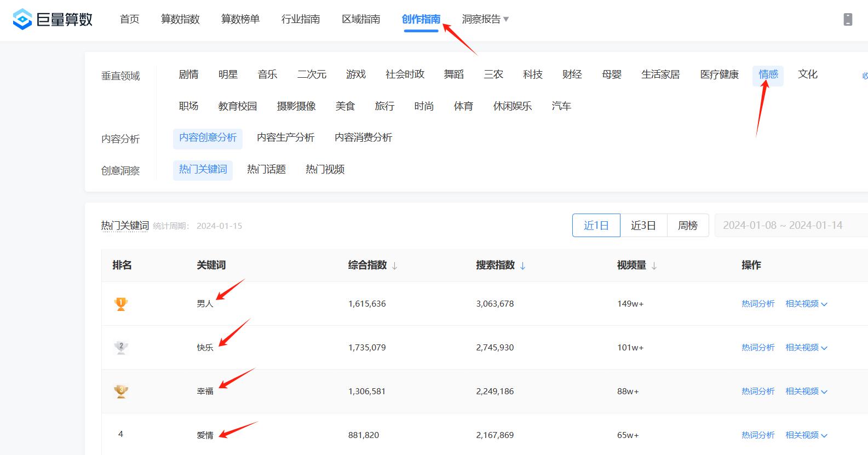
Task: Switch to 热门视频 tab
Action: [325, 170]
